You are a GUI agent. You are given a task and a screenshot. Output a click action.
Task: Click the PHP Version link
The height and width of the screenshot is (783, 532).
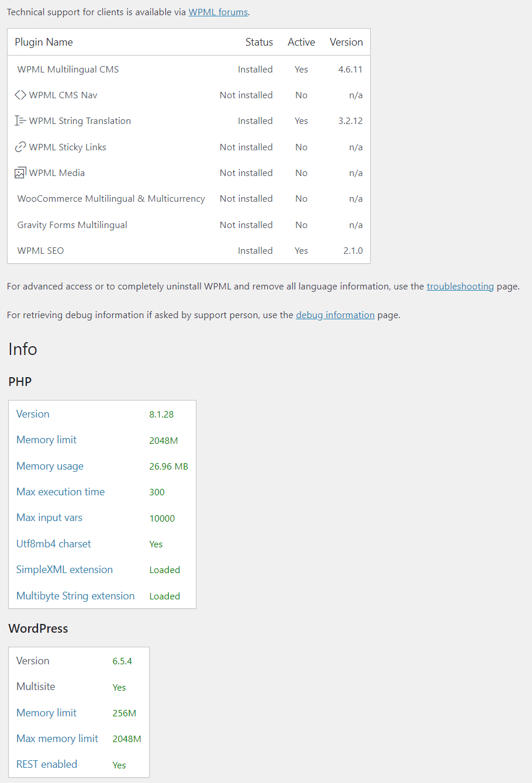coord(33,414)
